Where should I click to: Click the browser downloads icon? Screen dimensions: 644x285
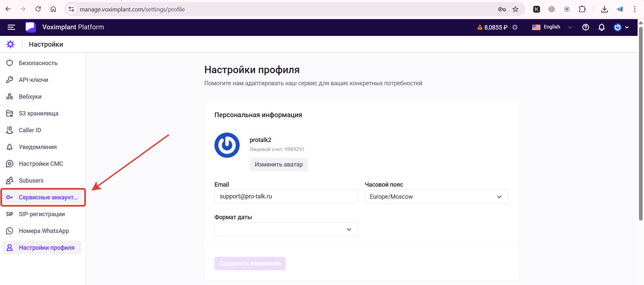coord(604,9)
